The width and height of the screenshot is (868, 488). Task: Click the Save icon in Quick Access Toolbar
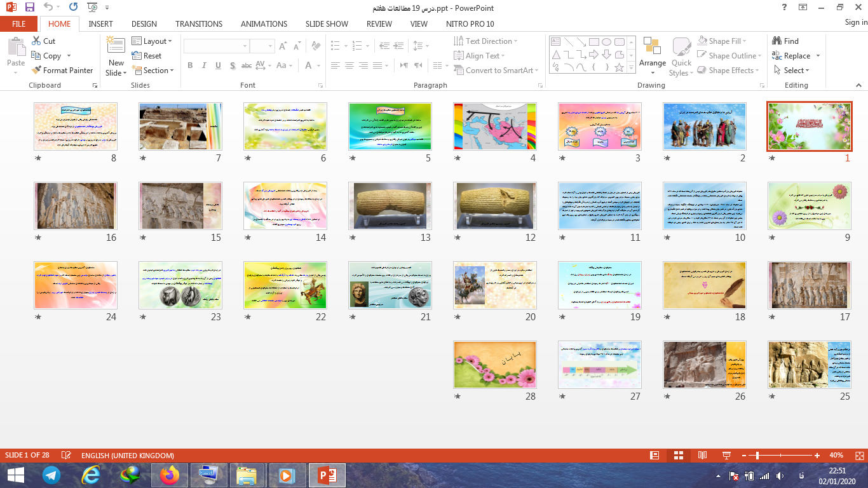coord(30,8)
